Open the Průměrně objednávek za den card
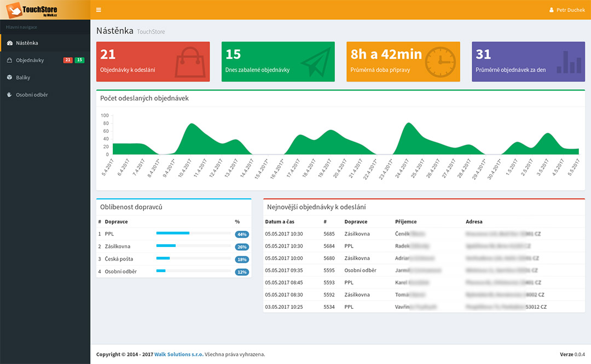 [529, 62]
